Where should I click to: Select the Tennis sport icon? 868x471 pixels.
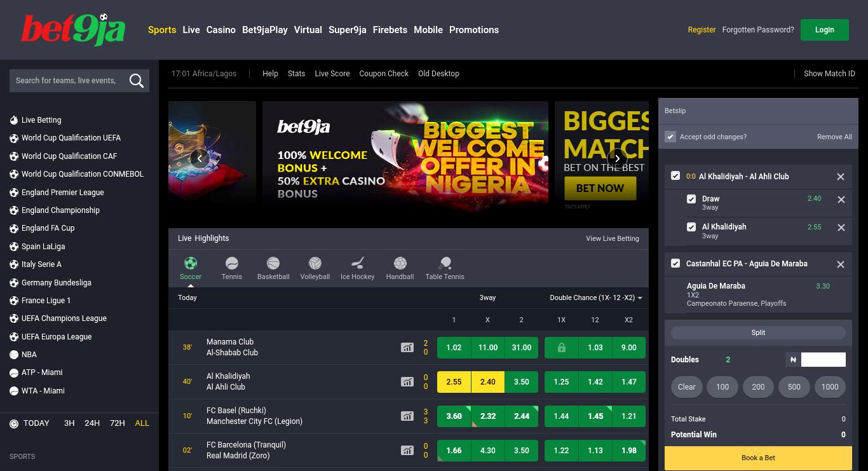click(x=232, y=268)
